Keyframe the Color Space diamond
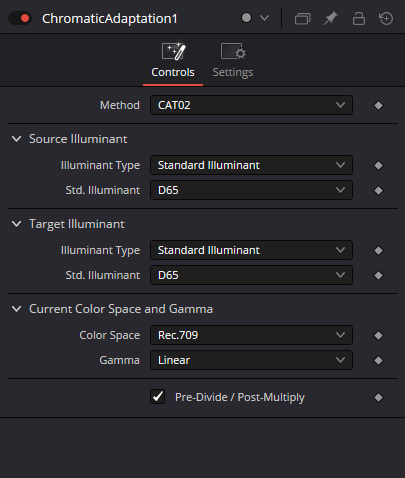The height and width of the screenshot is (478, 405). point(378,336)
